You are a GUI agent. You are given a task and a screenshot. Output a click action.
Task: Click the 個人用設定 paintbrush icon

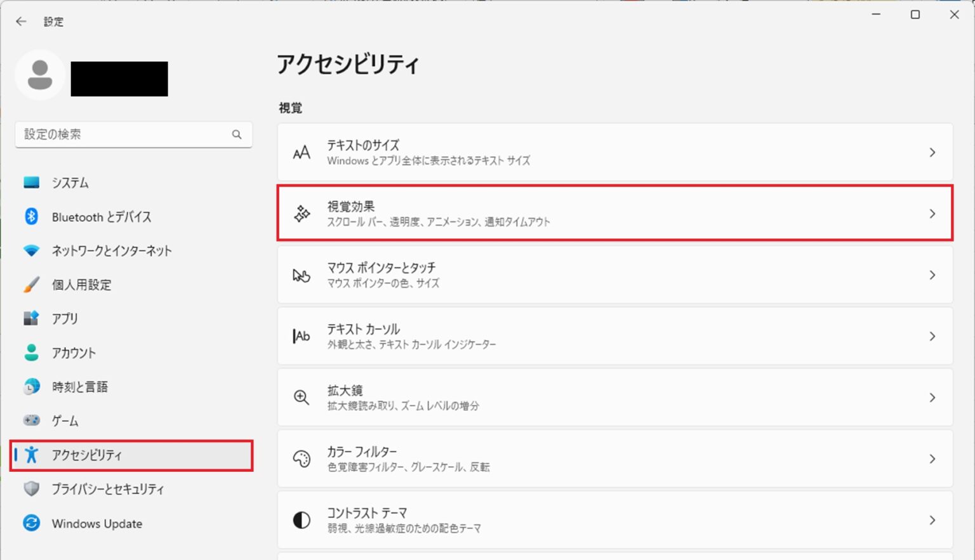point(31,285)
